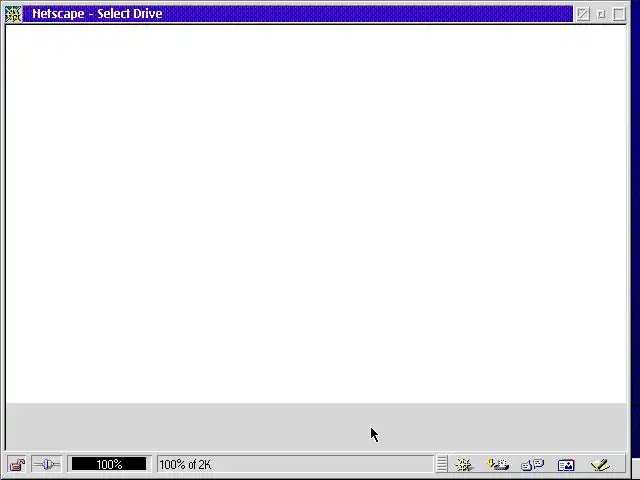The height and width of the screenshot is (480, 640).
Task: Maximize the window with the large square button
Action: tap(619, 14)
